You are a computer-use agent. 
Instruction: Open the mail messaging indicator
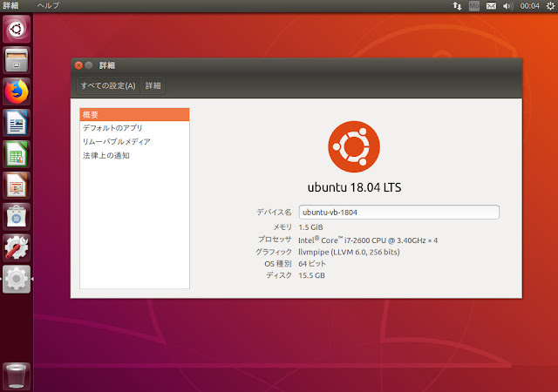491,6
